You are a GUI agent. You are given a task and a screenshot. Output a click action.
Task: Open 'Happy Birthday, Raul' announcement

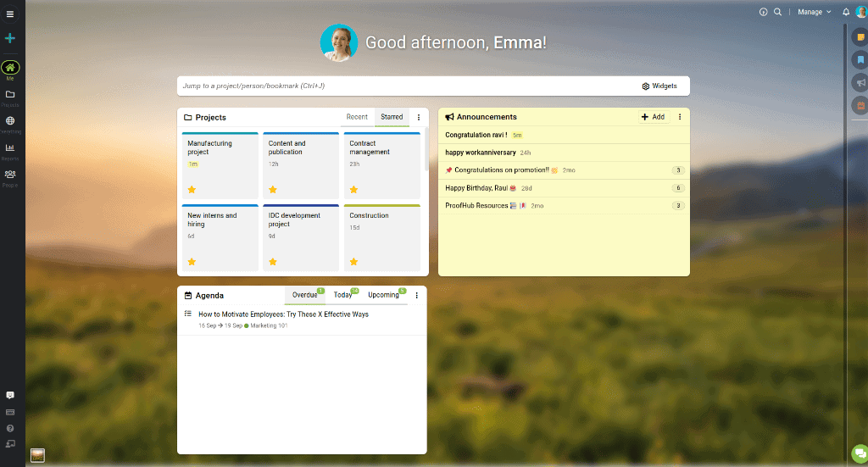(476, 188)
